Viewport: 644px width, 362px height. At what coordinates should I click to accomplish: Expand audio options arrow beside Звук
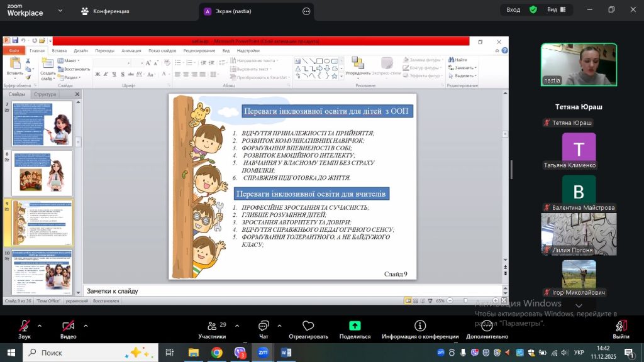40,326
